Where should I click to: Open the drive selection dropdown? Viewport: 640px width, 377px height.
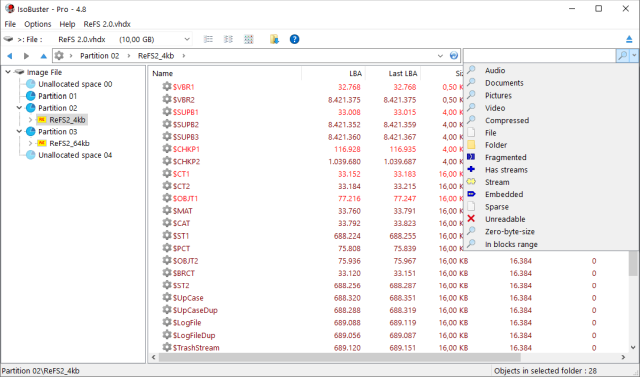click(187, 39)
